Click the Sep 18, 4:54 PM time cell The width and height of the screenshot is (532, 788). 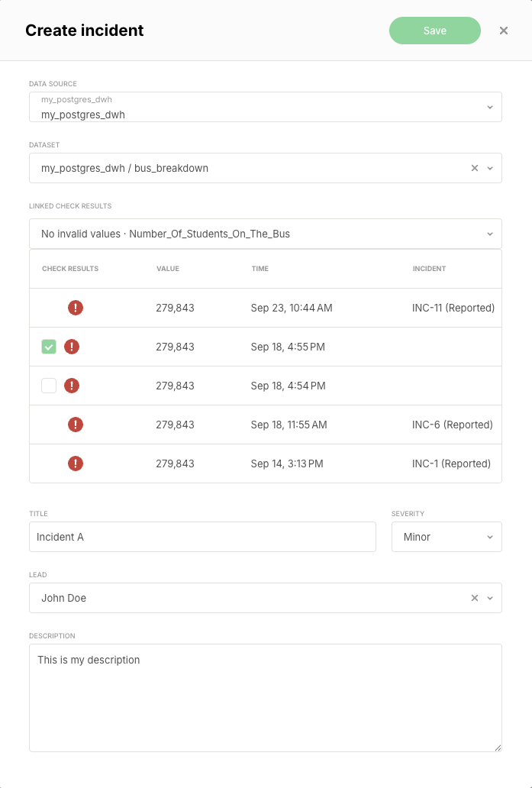(x=288, y=386)
